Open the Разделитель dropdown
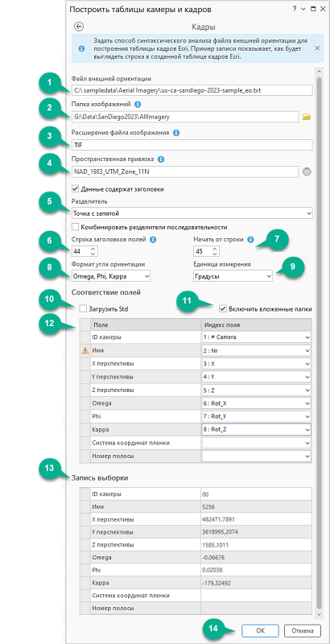The height and width of the screenshot is (644, 330). [x=192, y=213]
